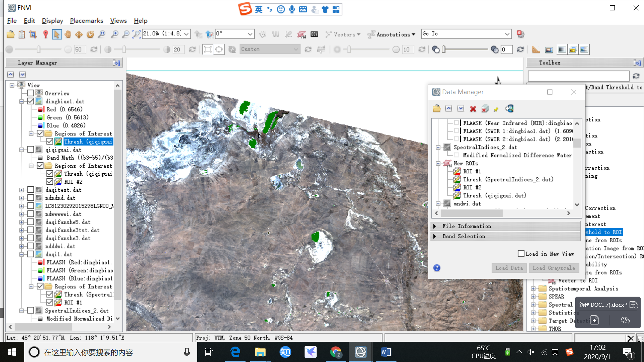Screen dimensions: 644x362
Task: Open the rotation angle dropdown
Action: tap(250, 34)
